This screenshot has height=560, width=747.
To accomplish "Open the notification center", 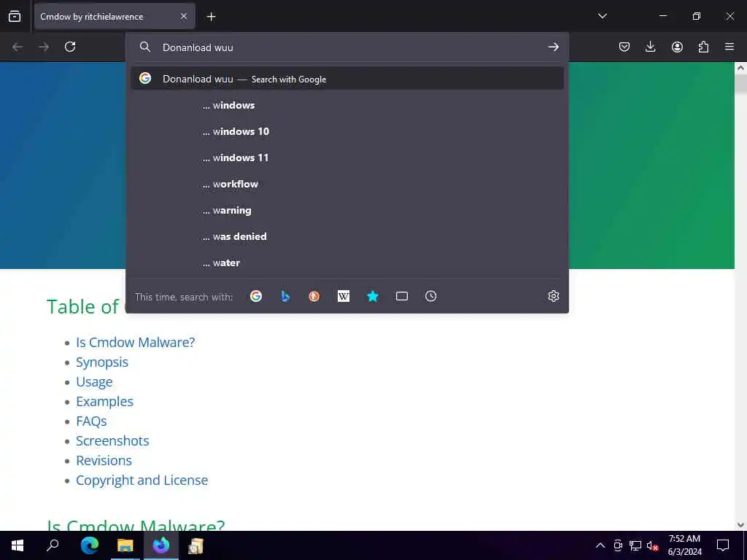I will (723, 545).
